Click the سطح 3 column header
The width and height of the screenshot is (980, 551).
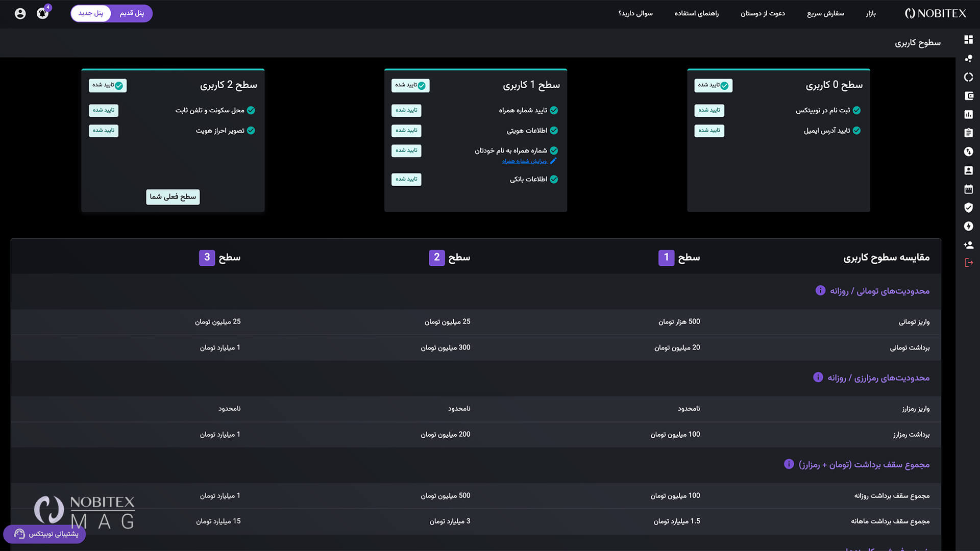point(219,258)
